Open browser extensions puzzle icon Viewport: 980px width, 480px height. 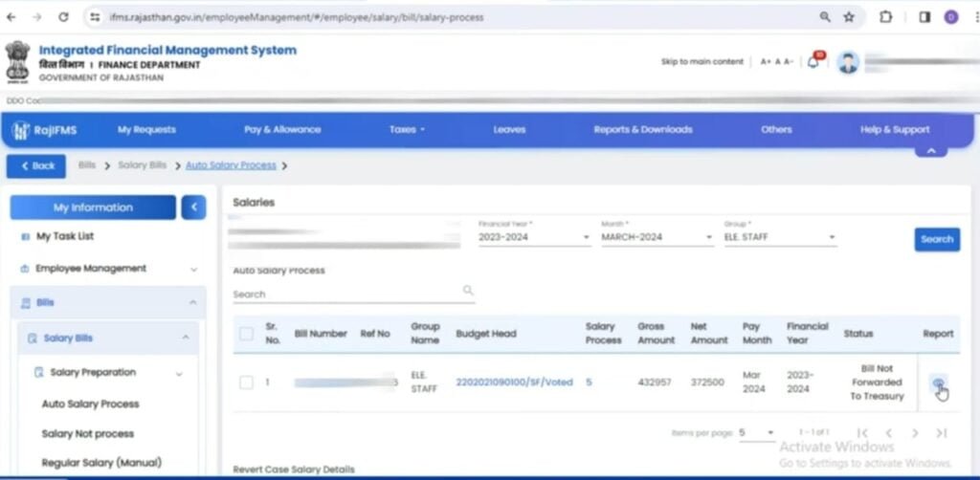coord(885,17)
